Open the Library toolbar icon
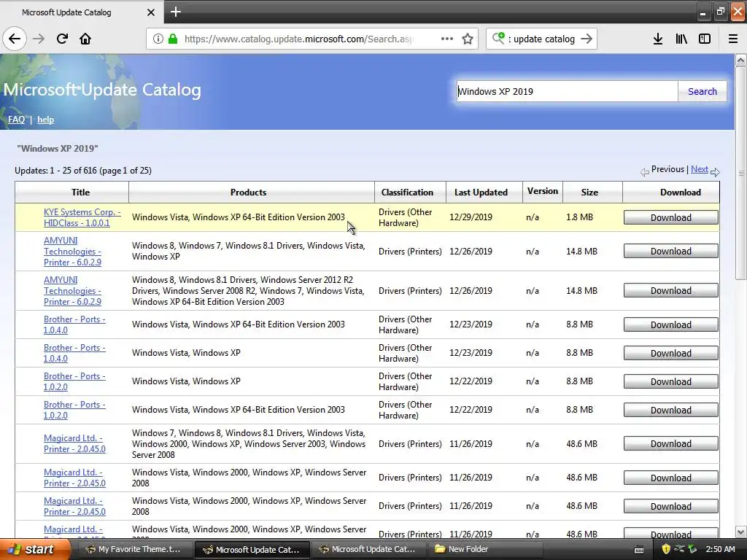 tap(681, 39)
